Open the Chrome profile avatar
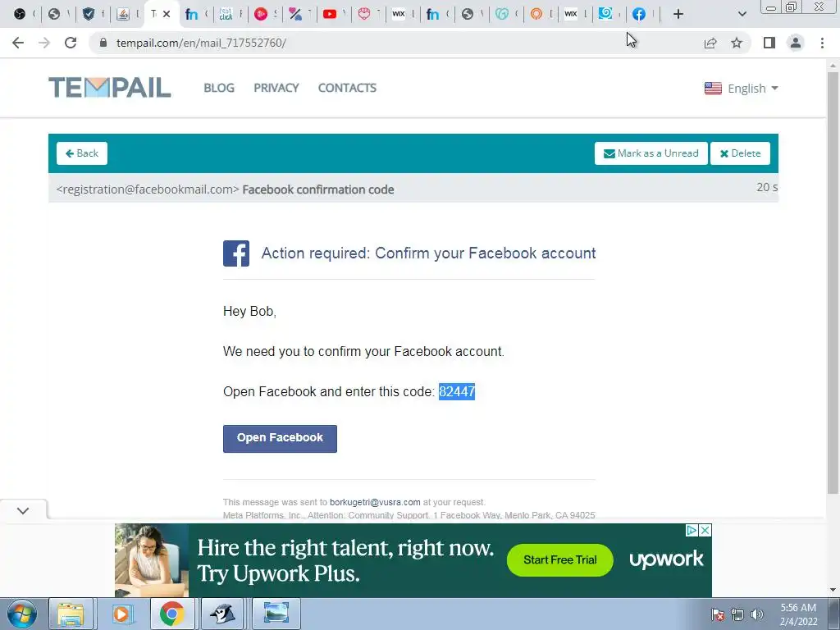 pyautogui.click(x=796, y=43)
